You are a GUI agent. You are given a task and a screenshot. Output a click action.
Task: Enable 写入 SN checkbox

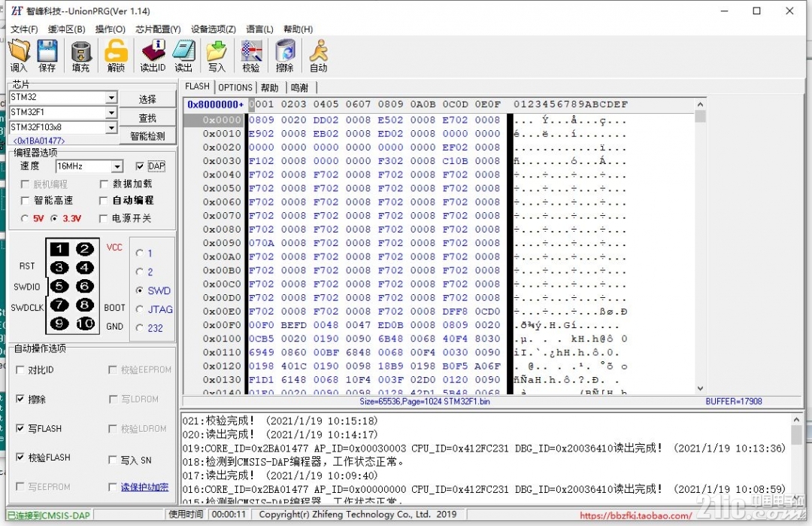112,461
